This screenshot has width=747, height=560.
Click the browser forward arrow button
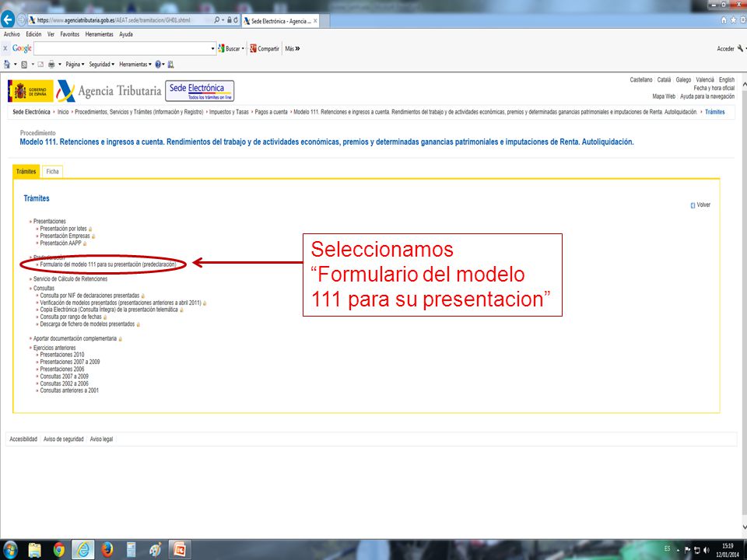pyautogui.click(x=22, y=20)
